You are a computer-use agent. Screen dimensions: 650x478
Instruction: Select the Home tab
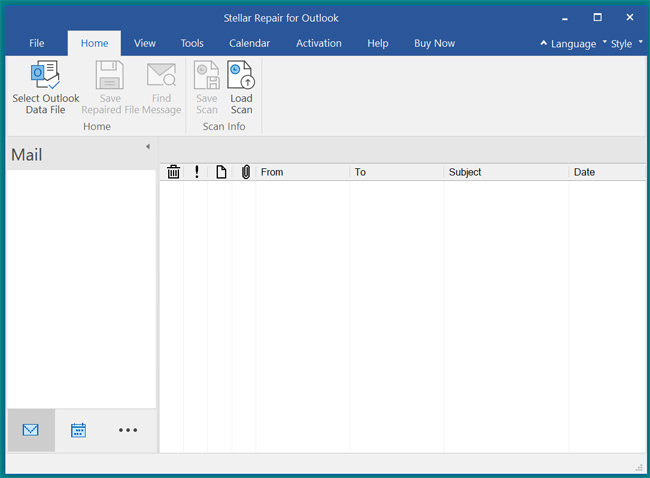pos(95,43)
